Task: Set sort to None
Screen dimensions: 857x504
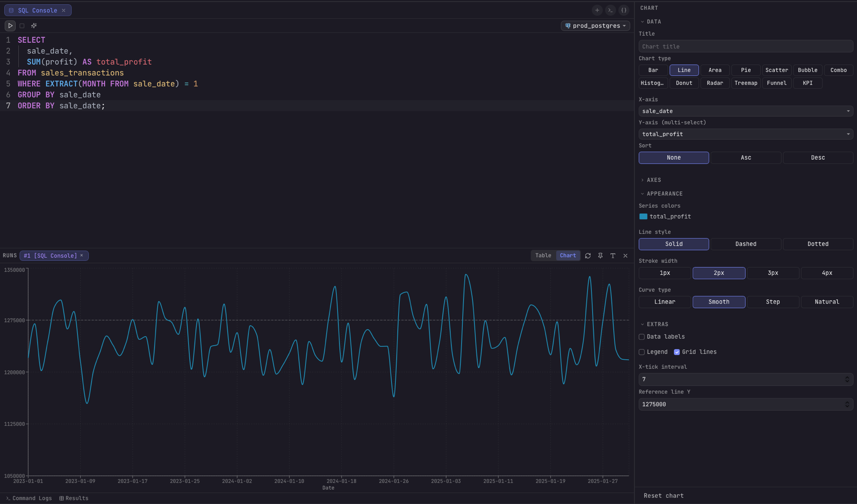Action: [x=674, y=158]
